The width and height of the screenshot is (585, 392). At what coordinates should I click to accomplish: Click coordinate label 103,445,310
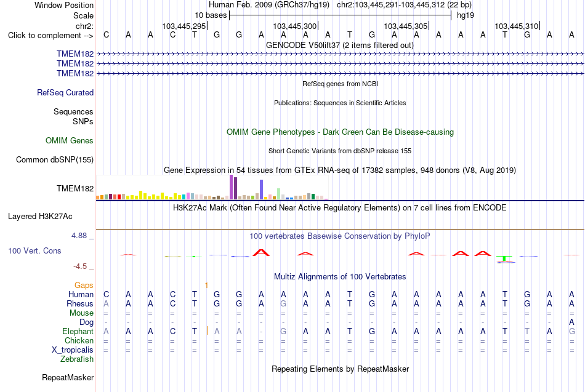[517, 26]
